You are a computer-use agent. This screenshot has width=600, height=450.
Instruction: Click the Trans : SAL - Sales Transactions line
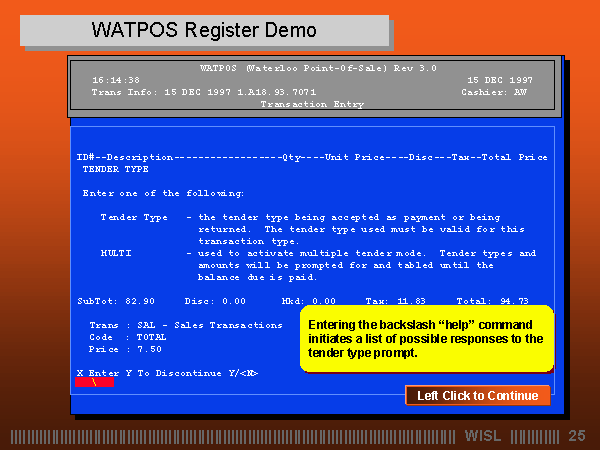click(x=186, y=325)
